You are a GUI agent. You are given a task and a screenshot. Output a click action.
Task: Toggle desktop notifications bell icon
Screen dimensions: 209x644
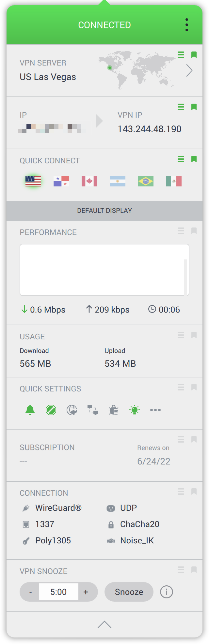[x=30, y=410]
